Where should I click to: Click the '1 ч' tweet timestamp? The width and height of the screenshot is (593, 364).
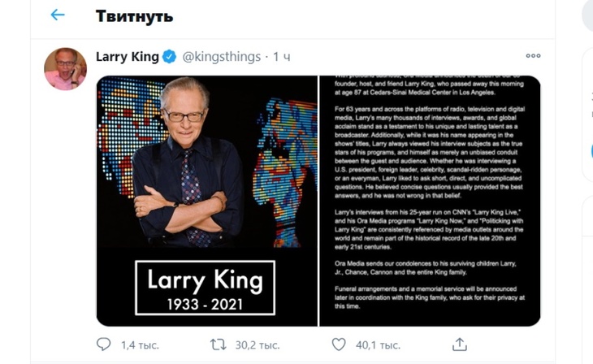pos(282,57)
